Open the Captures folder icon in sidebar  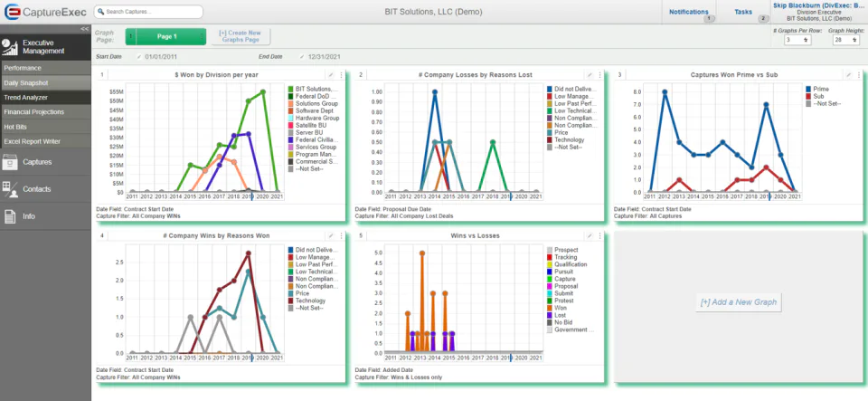click(x=10, y=162)
